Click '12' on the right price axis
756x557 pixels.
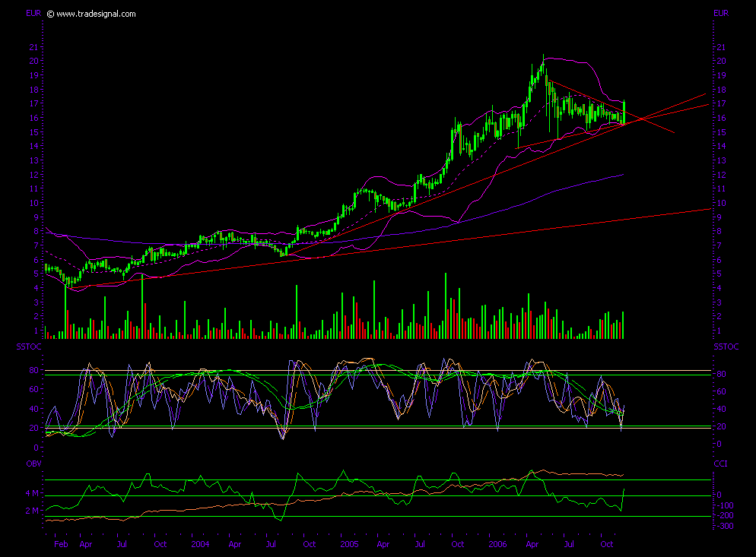pyautogui.click(x=721, y=175)
